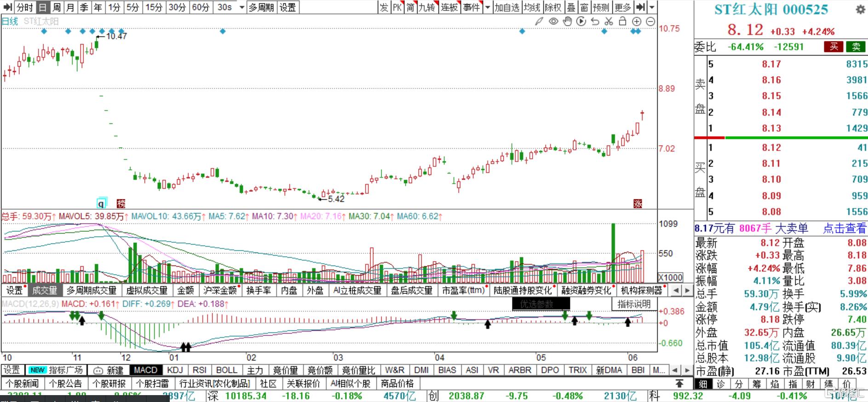Toggle the chart lock icon
Screen dimensions: 868x402
pyautogui.click(x=622, y=21)
